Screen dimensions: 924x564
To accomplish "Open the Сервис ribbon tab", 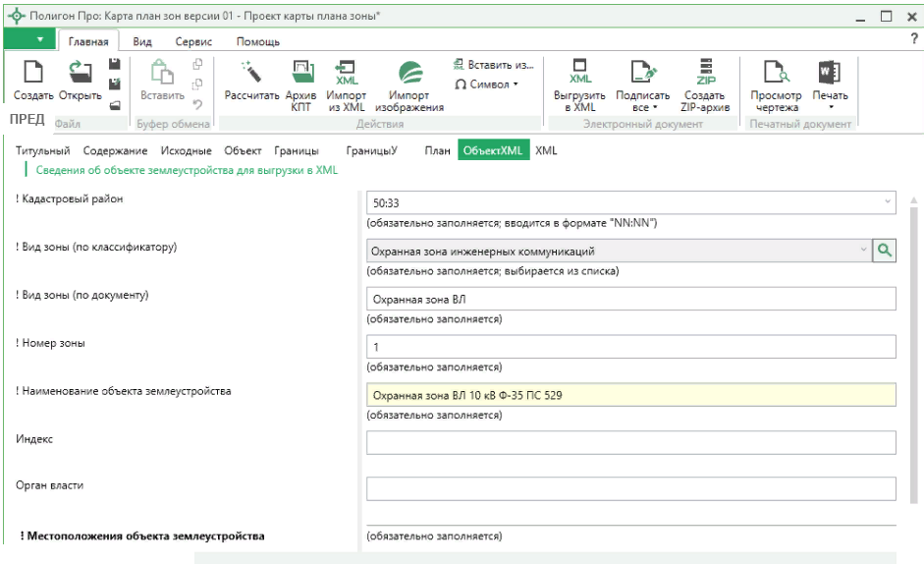I will click(x=192, y=41).
